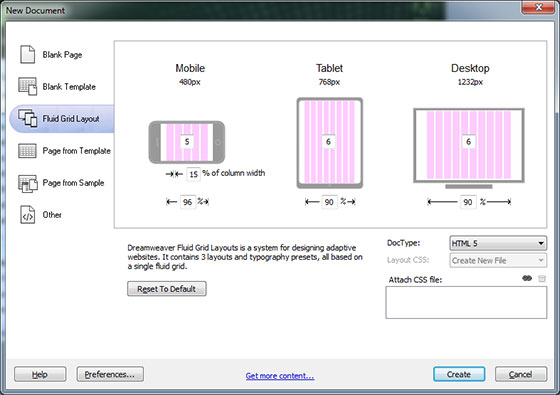Viewport: 560px width, 395px height.
Task: Select the Desktop column count field
Action: coord(469,142)
